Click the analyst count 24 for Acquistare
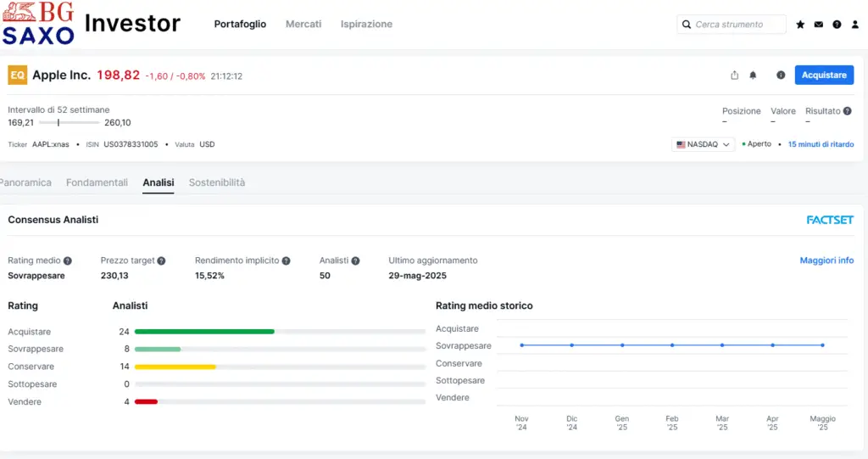The image size is (868, 459). pyautogui.click(x=124, y=332)
